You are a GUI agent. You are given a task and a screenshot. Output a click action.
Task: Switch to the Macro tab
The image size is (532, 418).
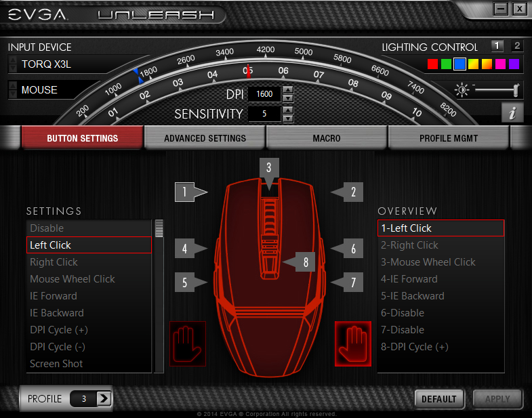click(327, 138)
